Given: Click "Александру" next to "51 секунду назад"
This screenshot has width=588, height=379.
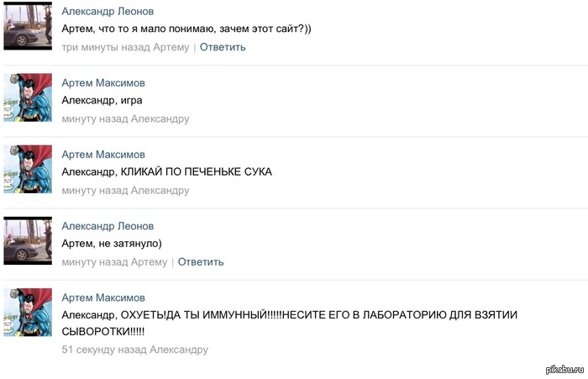Looking at the screenshot, I should click(x=179, y=350).
